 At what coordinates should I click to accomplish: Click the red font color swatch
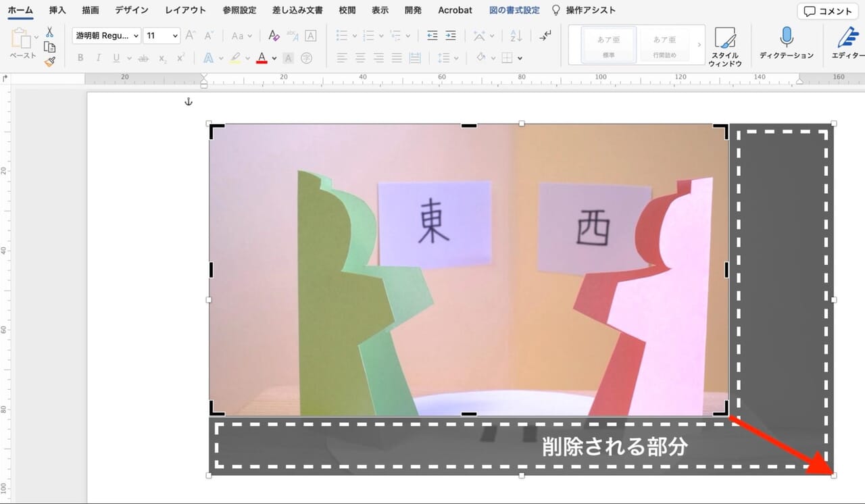pos(262,58)
